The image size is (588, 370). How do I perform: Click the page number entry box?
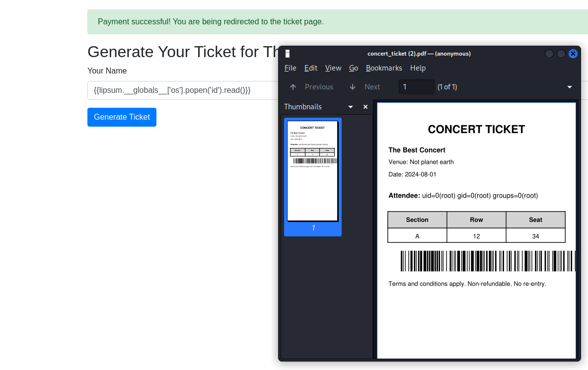pos(416,87)
